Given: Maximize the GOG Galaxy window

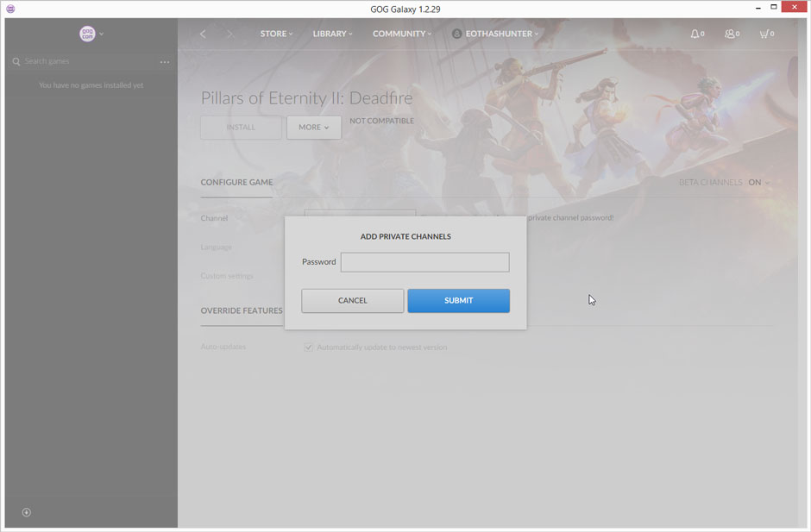Looking at the screenshot, I should click(774, 7).
